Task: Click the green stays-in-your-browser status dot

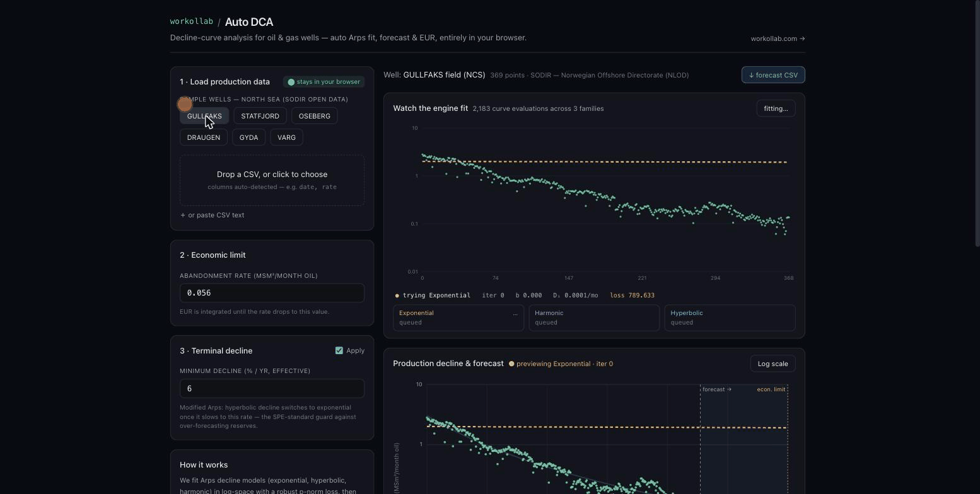Action: (x=291, y=82)
